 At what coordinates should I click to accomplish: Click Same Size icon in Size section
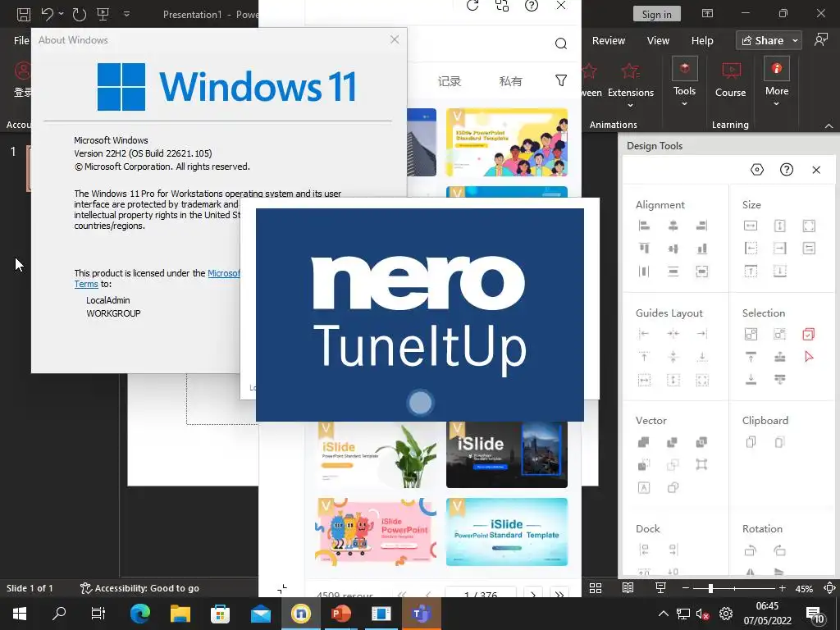[x=809, y=226]
